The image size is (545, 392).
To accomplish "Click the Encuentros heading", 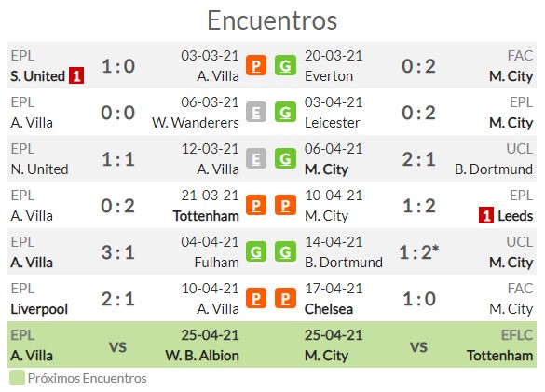I will click(x=272, y=20).
